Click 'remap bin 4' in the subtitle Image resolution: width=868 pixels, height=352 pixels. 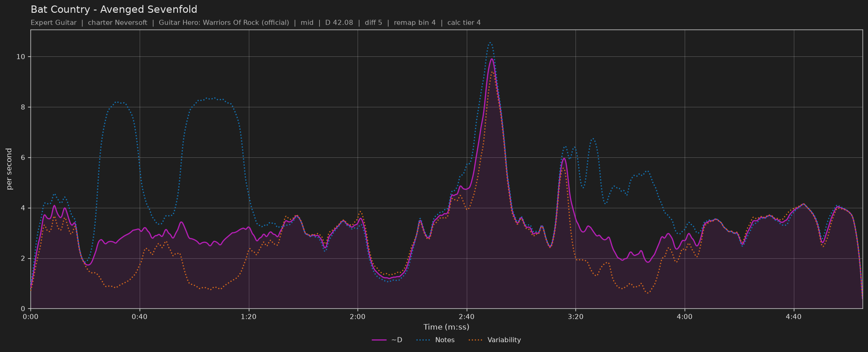point(414,23)
